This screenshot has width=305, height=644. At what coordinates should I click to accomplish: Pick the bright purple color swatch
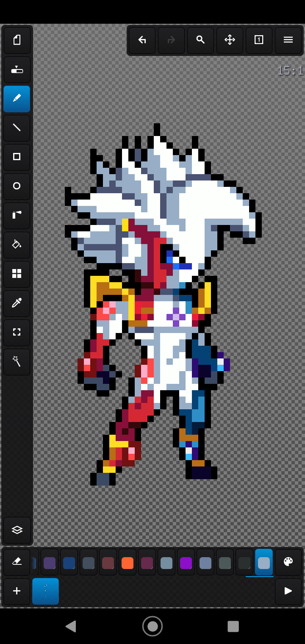pos(186,563)
